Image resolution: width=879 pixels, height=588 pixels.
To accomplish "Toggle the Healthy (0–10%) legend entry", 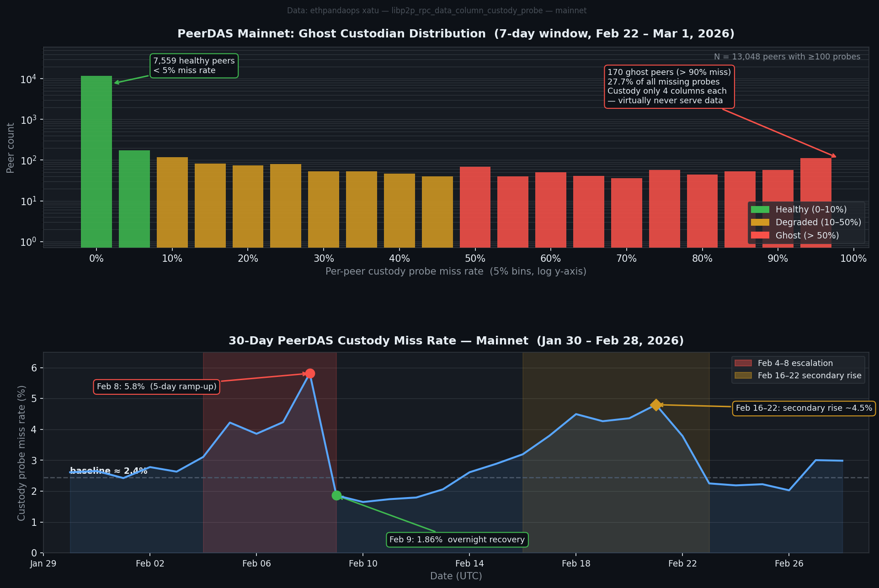I will [811, 209].
